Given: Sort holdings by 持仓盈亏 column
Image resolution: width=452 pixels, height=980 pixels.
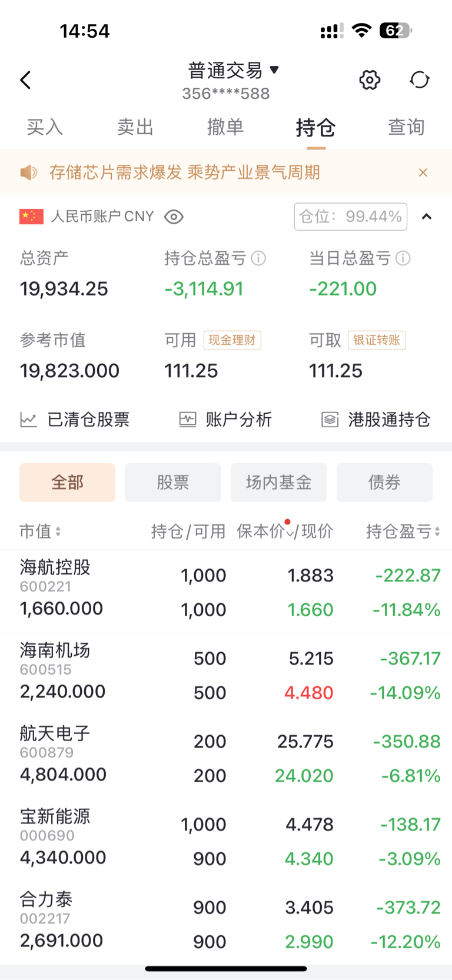Looking at the screenshot, I should tap(403, 531).
